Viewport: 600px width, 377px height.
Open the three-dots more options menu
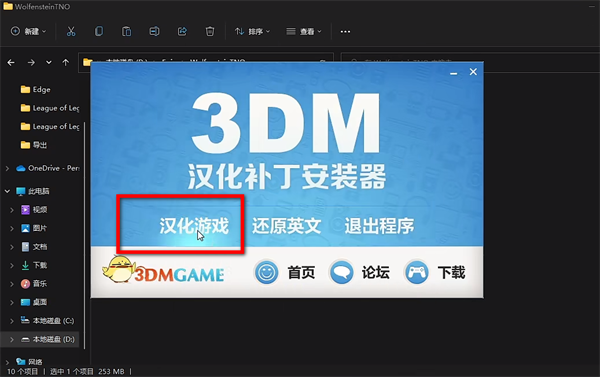(x=345, y=31)
